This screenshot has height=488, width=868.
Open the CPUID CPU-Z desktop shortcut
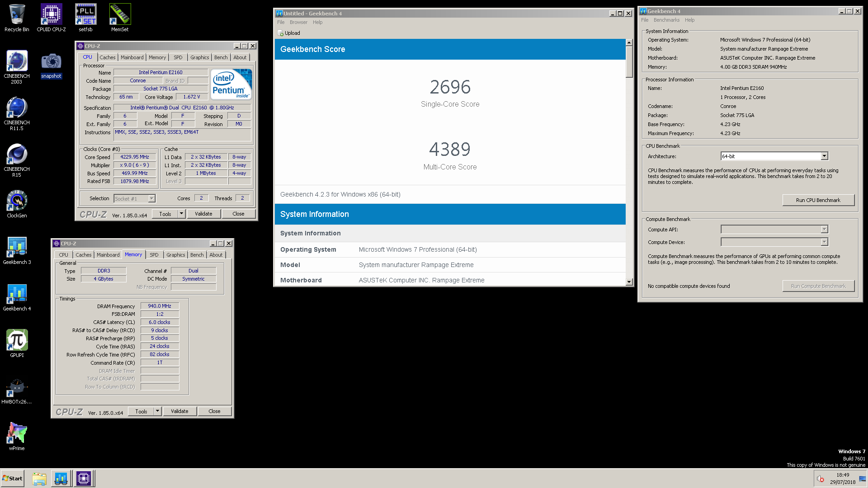[51, 18]
